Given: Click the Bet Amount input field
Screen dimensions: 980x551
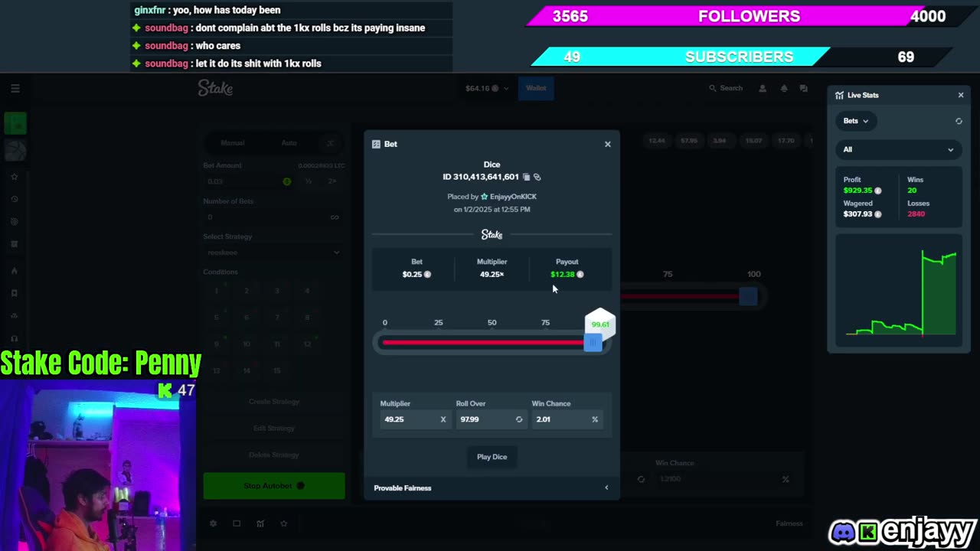Looking at the screenshot, I should 250,181.
